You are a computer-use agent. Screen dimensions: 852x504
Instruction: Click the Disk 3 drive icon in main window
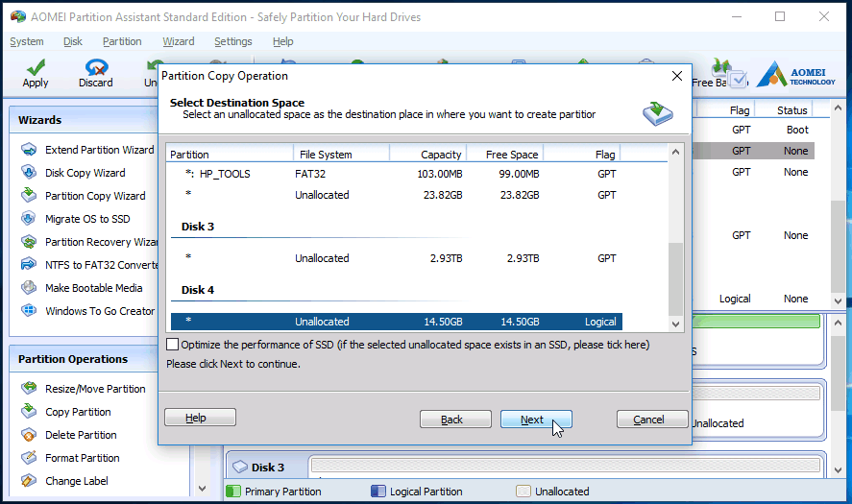240,468
